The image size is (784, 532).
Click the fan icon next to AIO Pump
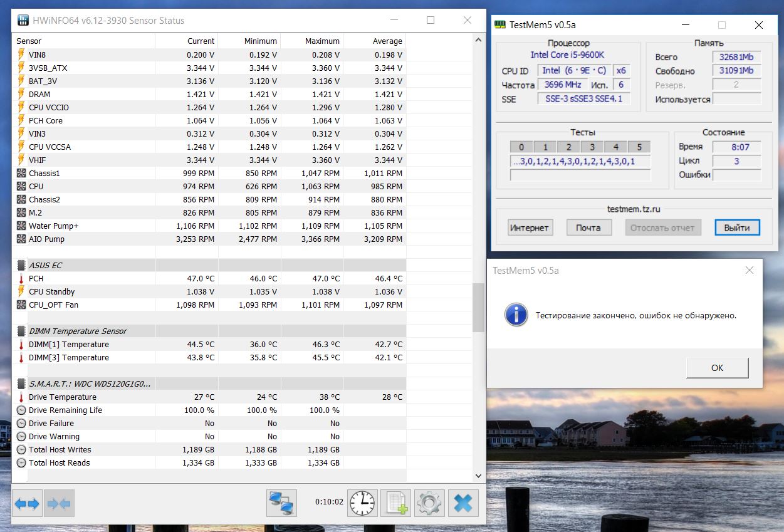(x=21, y=239)
